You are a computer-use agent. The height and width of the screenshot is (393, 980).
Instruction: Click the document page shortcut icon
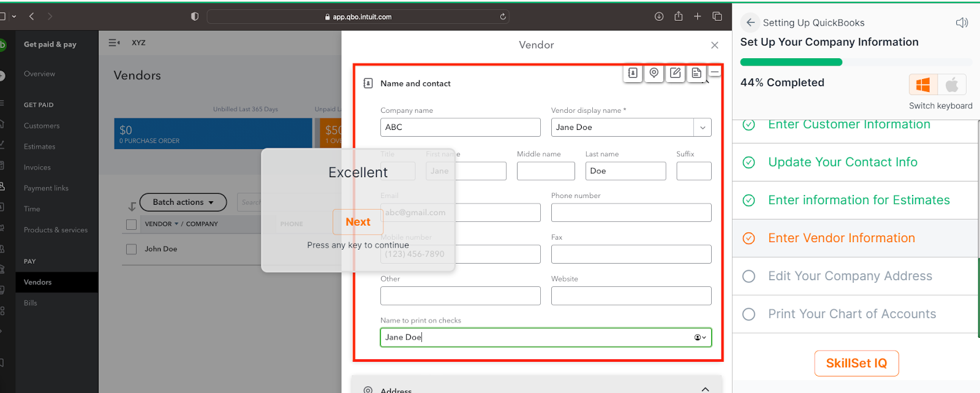[696, 73]
